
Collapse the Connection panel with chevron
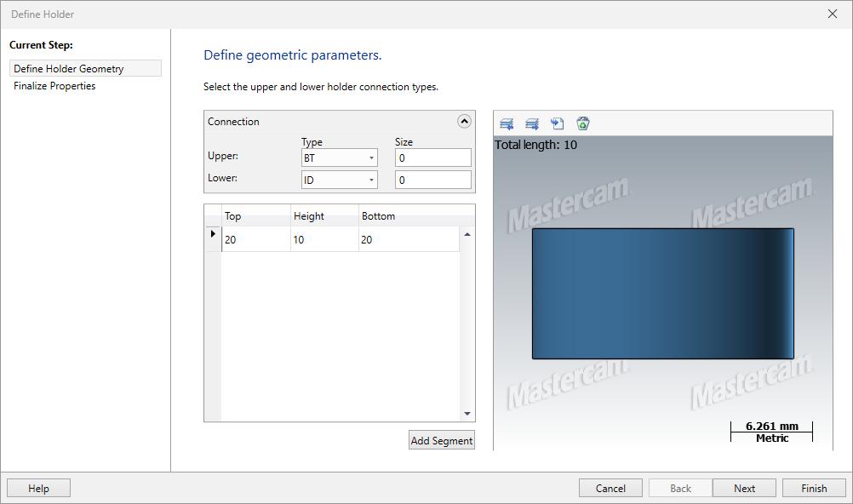tap(464, 122)
